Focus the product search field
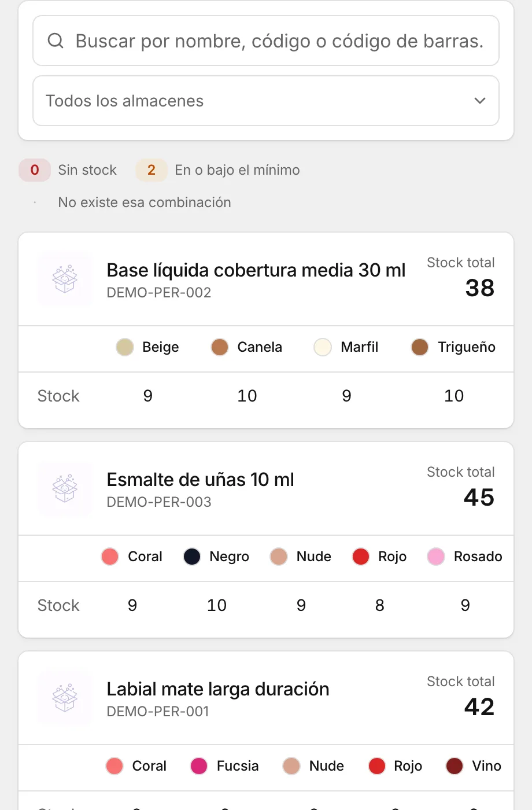The image size is (532, 810). pyautogui.click(x=266, y=41)
